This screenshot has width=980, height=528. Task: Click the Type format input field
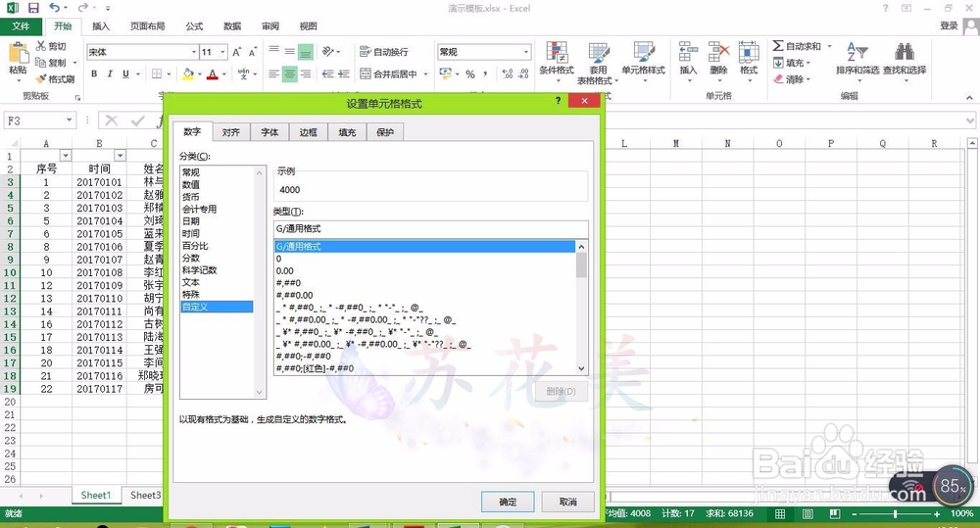click(430, 228)
